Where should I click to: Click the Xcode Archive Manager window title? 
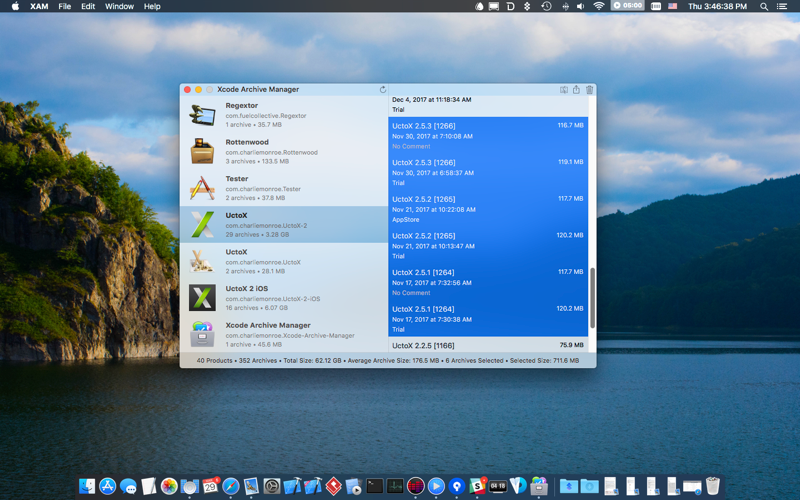tap(258, 89)
